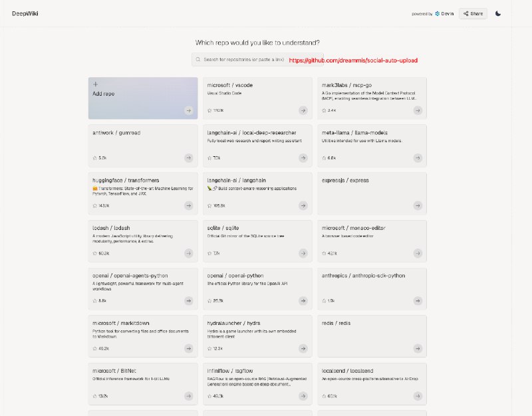Select redis / redis title
The width and height of the screenshot is (532, 416).
[336, 323]
